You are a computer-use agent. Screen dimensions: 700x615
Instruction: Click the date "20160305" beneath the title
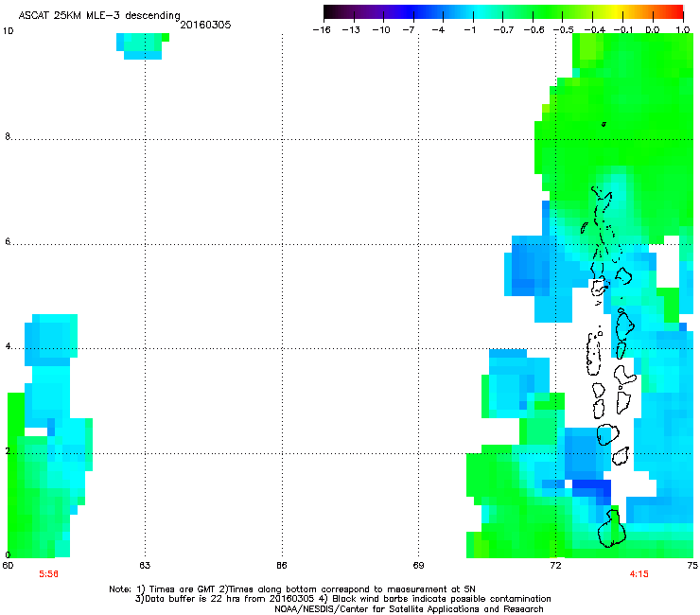point(205,25)
